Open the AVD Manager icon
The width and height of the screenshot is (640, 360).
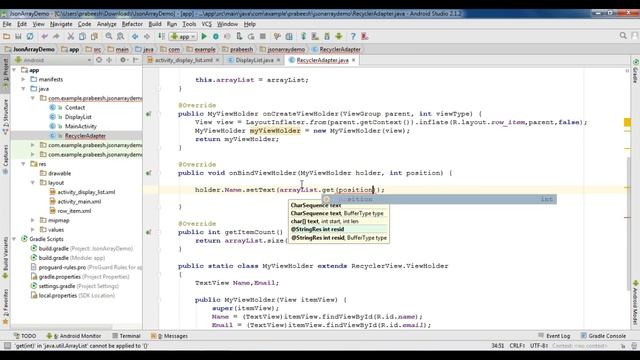pos(315,36)
